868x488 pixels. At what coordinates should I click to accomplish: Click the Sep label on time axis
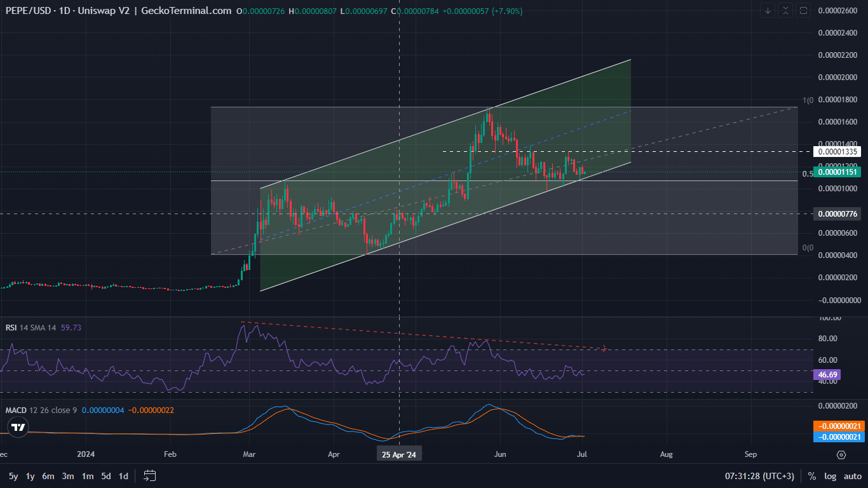(x=750, y=455)
